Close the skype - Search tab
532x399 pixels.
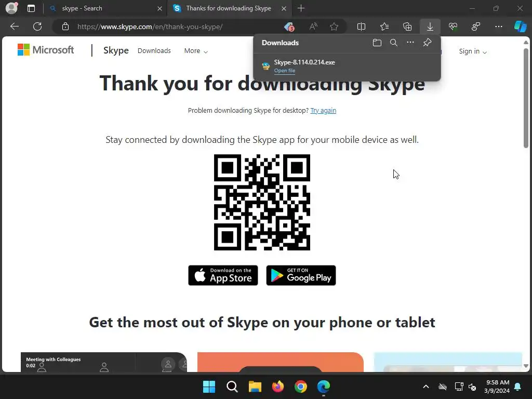(x=159, y=8)
